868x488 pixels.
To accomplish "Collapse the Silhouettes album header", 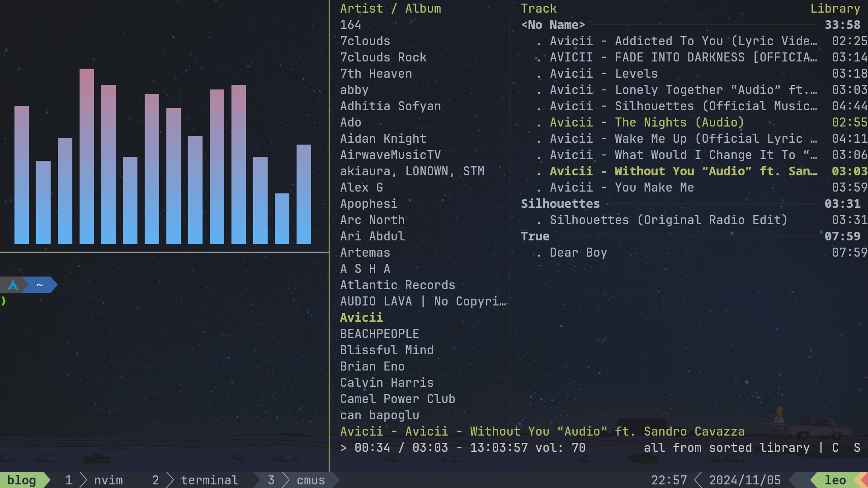I will [x=560, y=204].
